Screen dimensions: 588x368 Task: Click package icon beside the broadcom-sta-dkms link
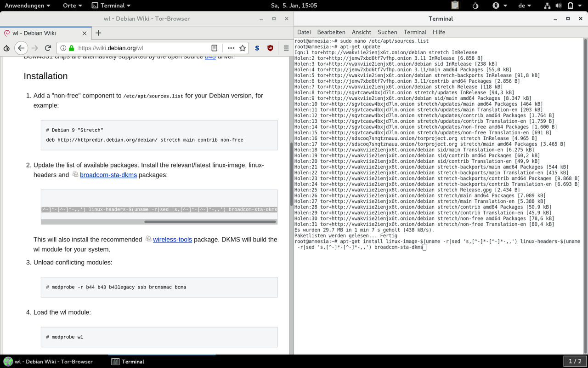click(75, 174)
